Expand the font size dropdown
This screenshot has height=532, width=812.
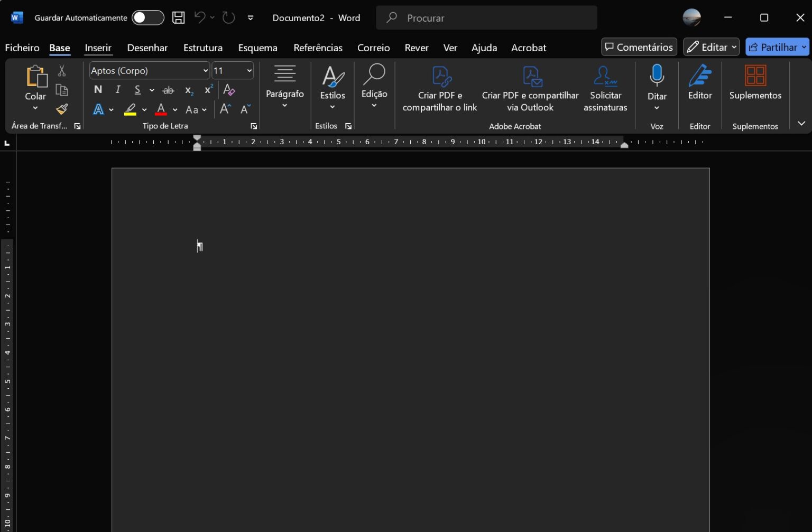(x=249, y=71)
